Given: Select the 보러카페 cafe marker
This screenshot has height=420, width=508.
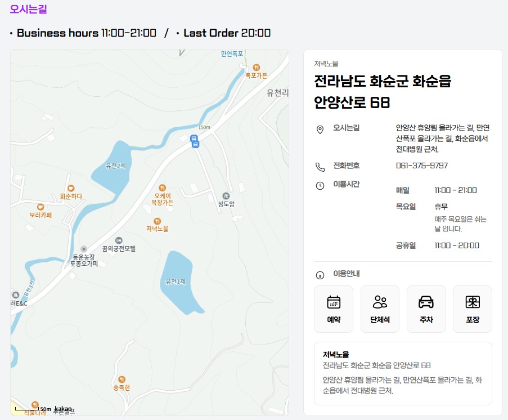Looking at the screenshot, I should (41, 207).
